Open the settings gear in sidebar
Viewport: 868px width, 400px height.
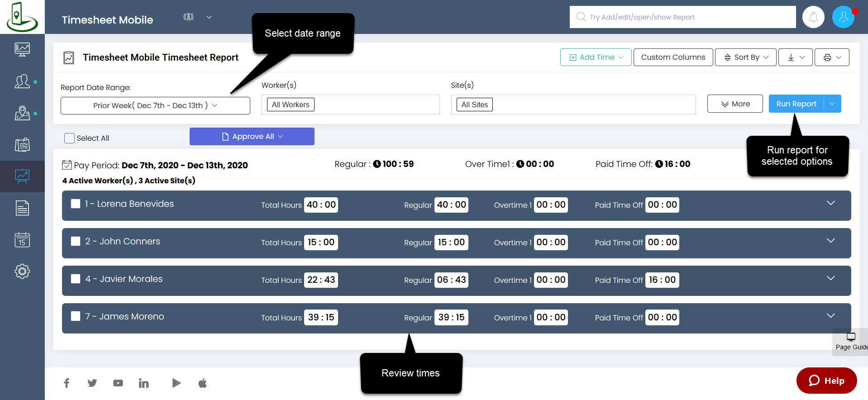coord(22,271)
